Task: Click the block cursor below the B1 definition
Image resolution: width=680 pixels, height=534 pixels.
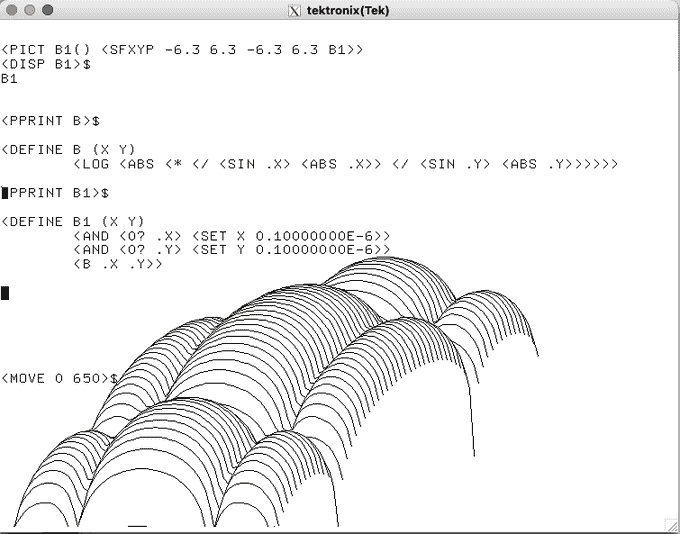Action: [x=5, y=293]
